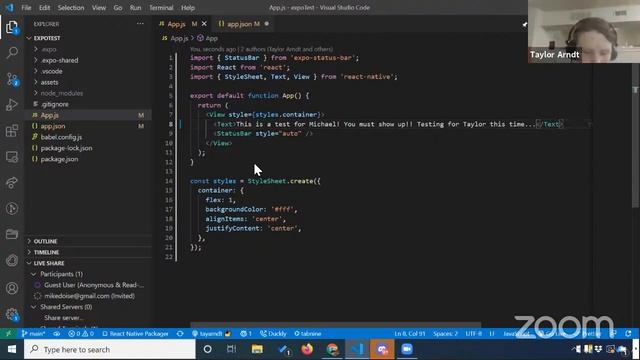Viewport: 640px width, 360px height.
Task: Open the Manage gear icon
Action: coord(12,314)
